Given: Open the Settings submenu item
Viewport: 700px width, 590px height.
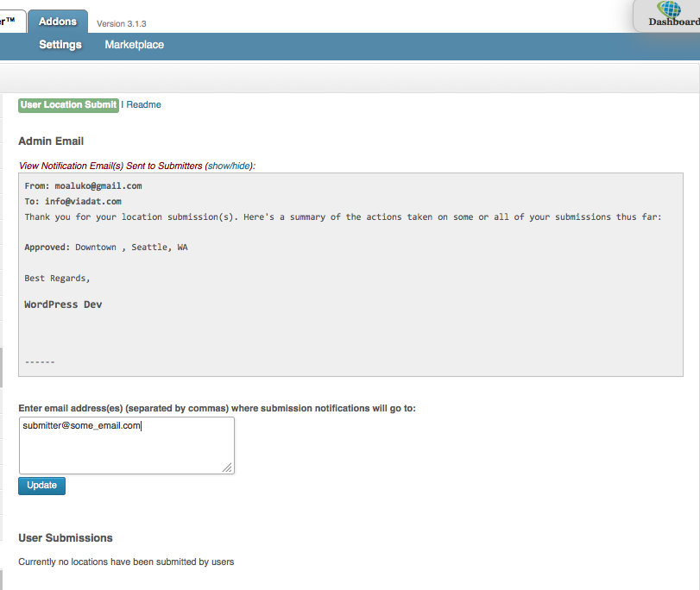Looking at the screenshot, I should click(60, 45).
